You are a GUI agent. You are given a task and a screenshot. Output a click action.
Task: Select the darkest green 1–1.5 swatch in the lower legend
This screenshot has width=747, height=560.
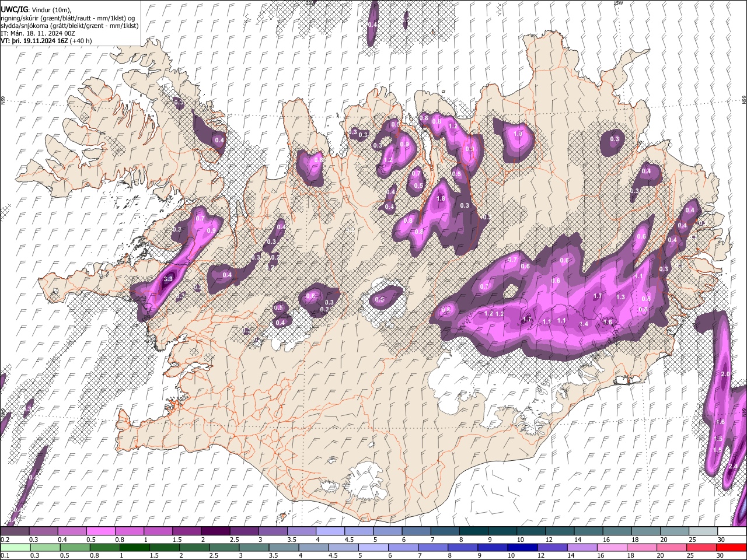[135, 547]
